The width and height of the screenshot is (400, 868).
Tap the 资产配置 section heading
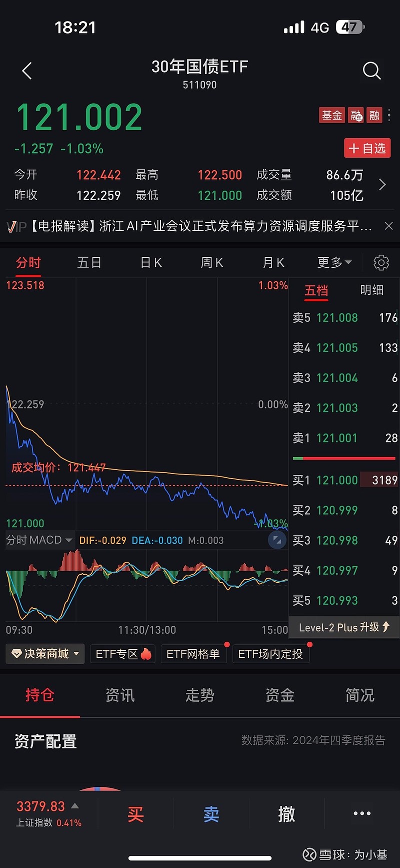point(45,741)
